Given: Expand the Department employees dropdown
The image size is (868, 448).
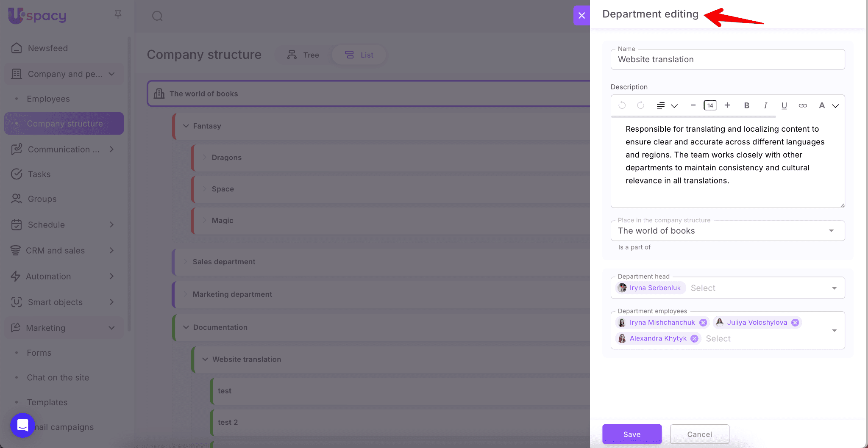Looking at the screenshot, I should [834, 330].
